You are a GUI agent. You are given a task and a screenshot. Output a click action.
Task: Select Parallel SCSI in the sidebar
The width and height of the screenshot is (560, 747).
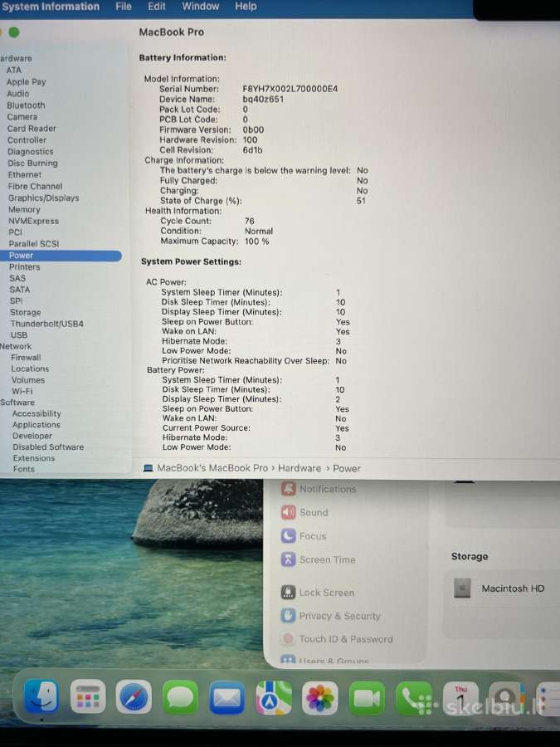[x=34, y=244]
